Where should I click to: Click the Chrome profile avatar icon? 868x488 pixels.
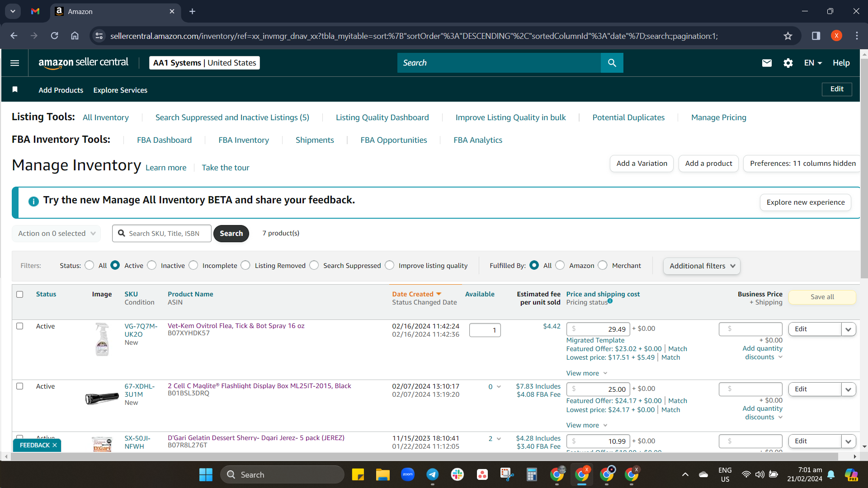[x=836, y=36]
